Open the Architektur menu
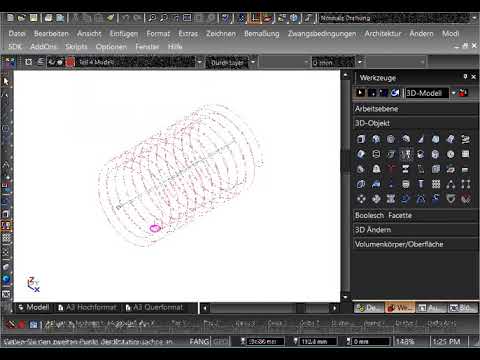Image resolution: width=480 pixels, height=360 pixels. 383,34
